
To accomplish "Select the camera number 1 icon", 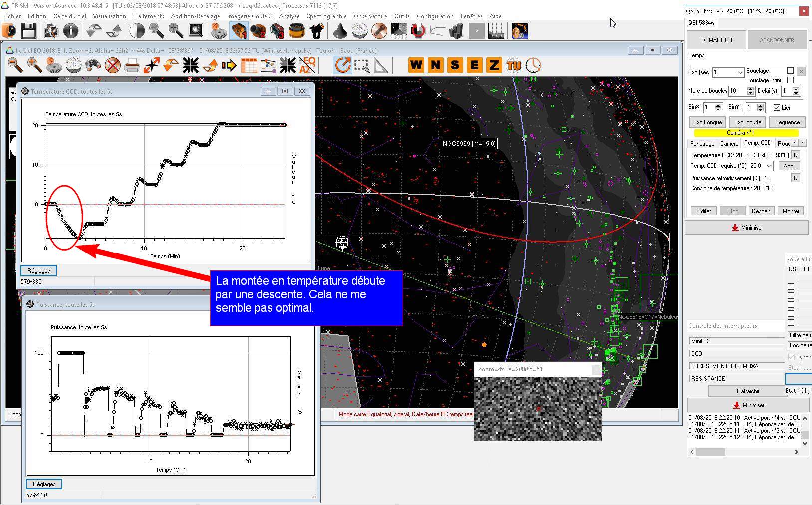I will [239, 31].
